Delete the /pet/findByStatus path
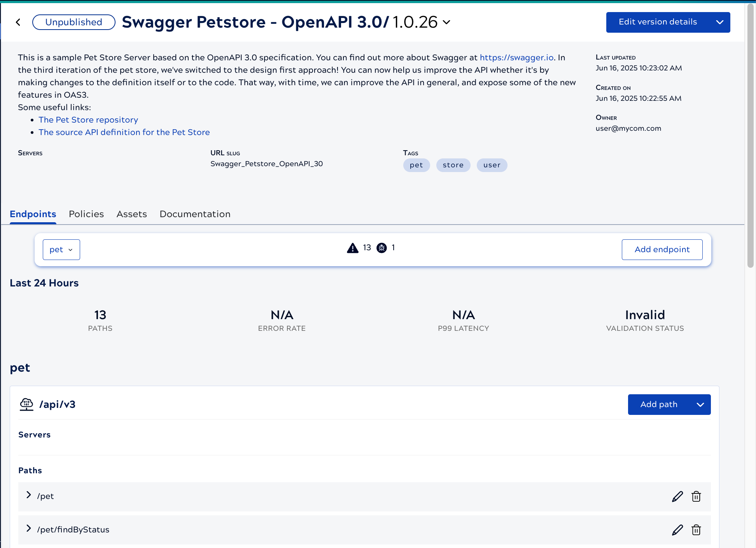Image resolution: width=756 pixels, height=548 pixels. click(x=696, y=530)
